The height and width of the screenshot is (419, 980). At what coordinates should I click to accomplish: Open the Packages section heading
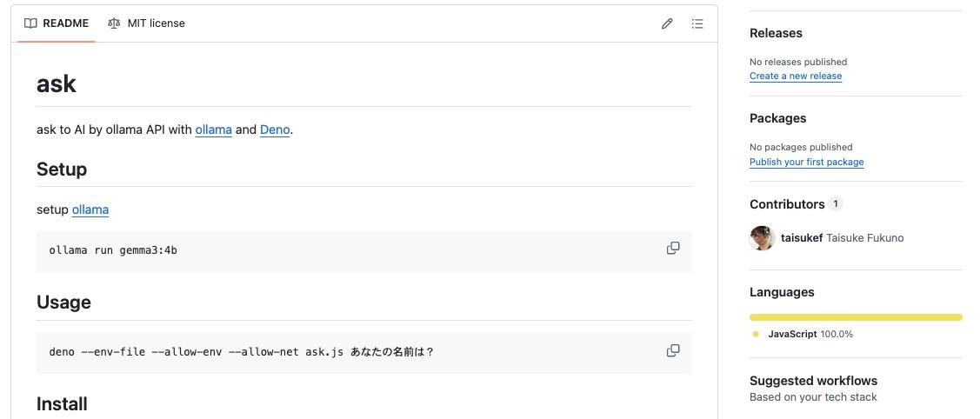tap(777, 118)
